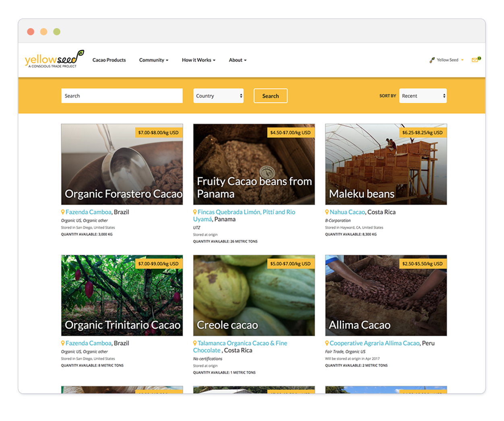Open the Organic Trinitario Cacao listing image
Image resolution: width=504 pixels, height=421 pixels.
pos(122,295)
